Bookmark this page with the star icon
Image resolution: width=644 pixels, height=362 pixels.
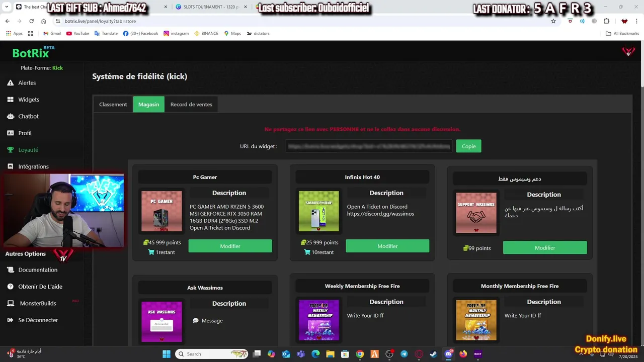click(553, 21)
